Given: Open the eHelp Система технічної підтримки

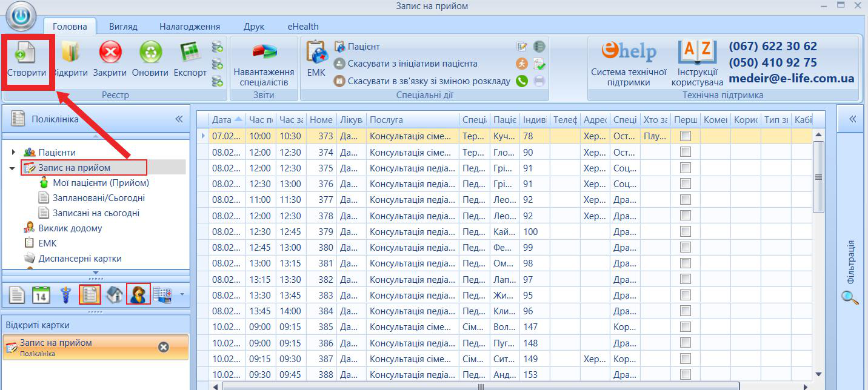Looking at the screenshot, I should pyautogui.click(x=629, y=52).
